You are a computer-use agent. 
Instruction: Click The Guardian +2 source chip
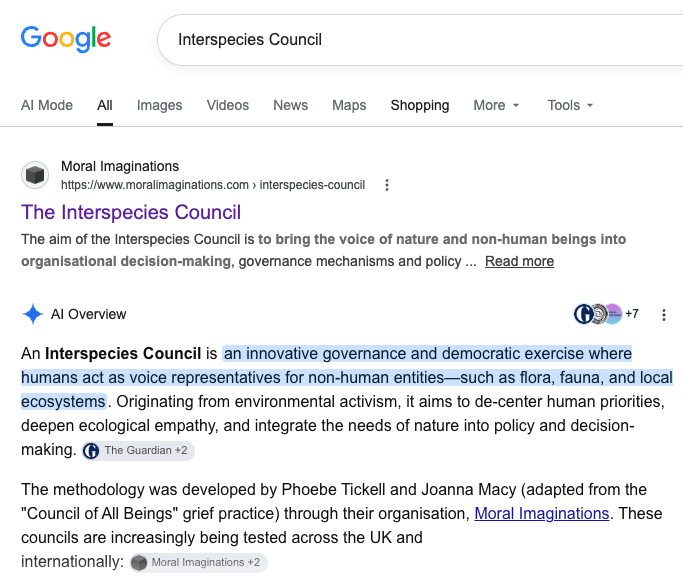138,450
